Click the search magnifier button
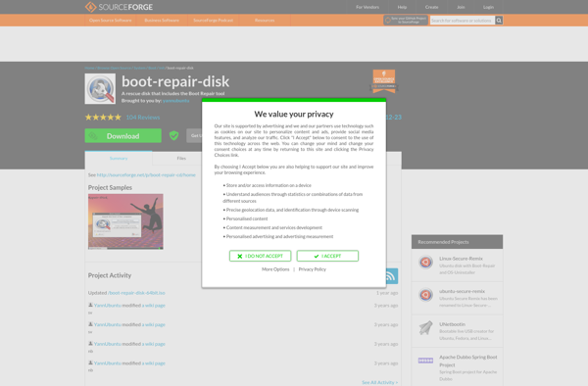 pyautogui.click(x=499, y=21)
